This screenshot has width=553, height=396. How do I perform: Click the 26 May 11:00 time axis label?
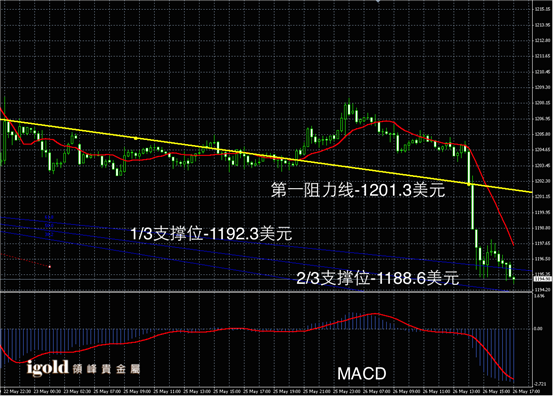(437, 391)
